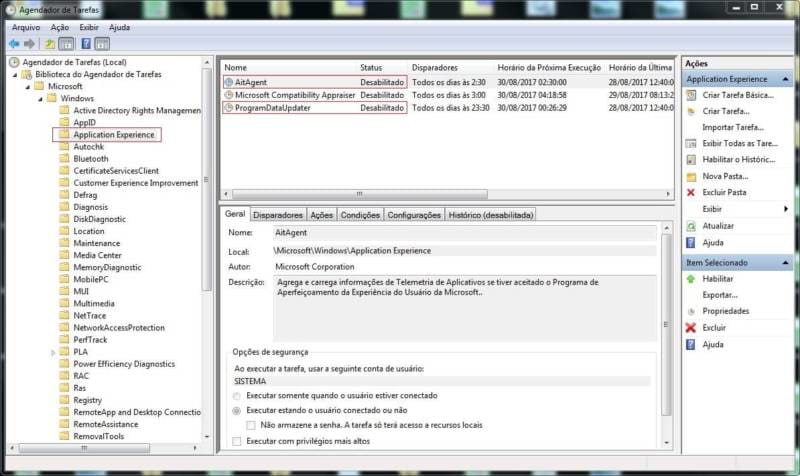This screenshot has height=476, width=800.
Task: Click the Application Experience folder icon in tree
Action: coord(64,134)
